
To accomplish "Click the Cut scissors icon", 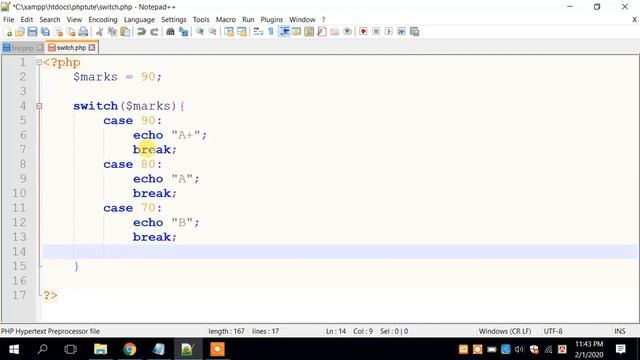I will coord(99,32).
